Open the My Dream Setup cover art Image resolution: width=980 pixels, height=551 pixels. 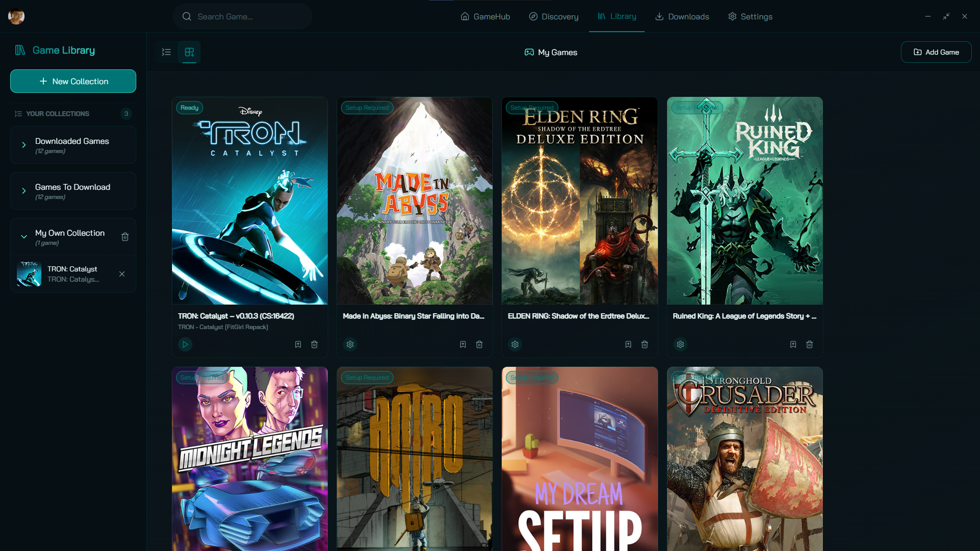580,459
